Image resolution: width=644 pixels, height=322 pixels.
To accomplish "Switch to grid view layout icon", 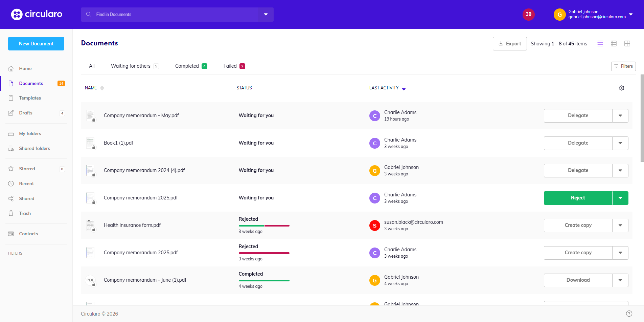I will point(627,44).
